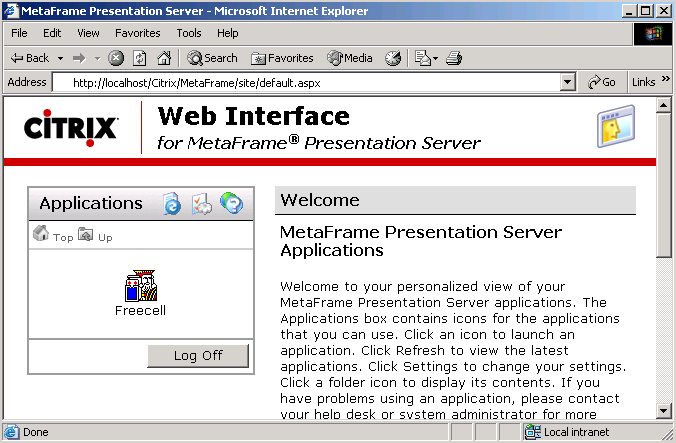Click the Local intranet zone indicator
Screen dimensions: 676x443
567,432
